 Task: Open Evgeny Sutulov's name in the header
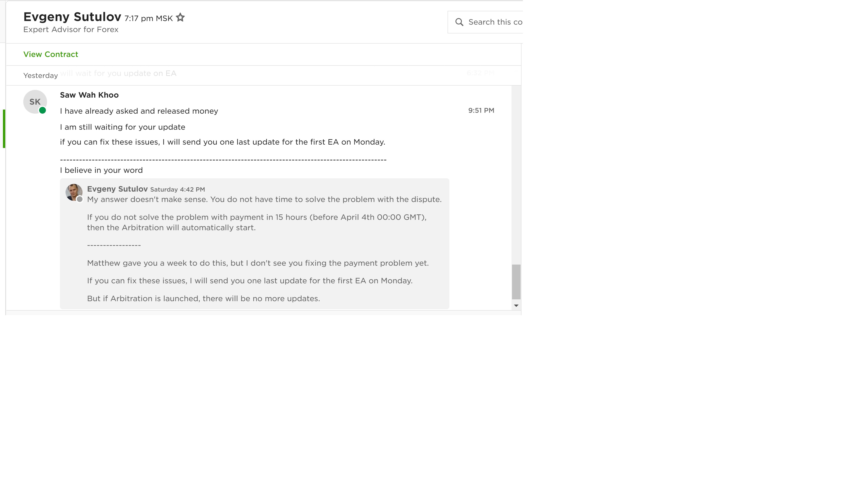(x=72, y=16)
